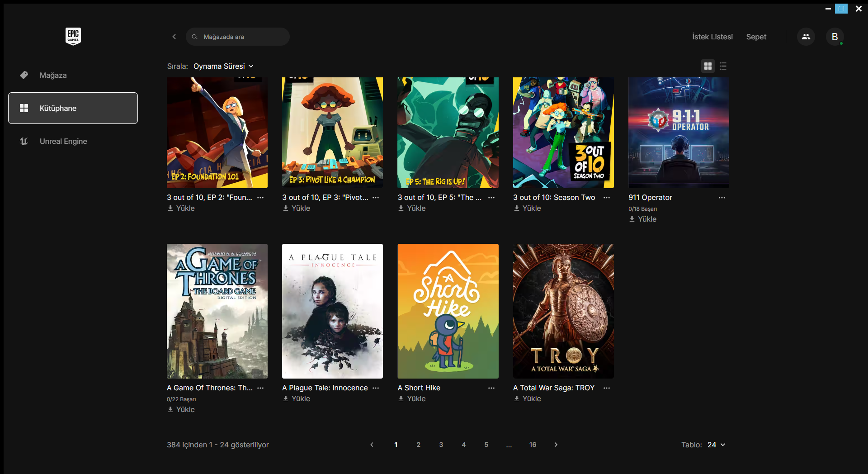Maximize the launcher window
The height and width of the screenshot is (474, 868).
click(x=841, y=9)
